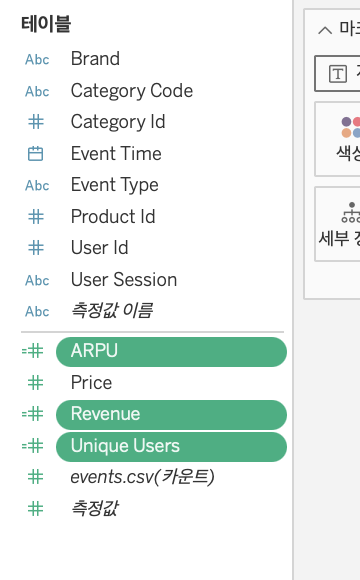The height and width of the screenshot is (580, 360).
Task: Click the calculated number icon beside Revenue
Action: (33, 414)
